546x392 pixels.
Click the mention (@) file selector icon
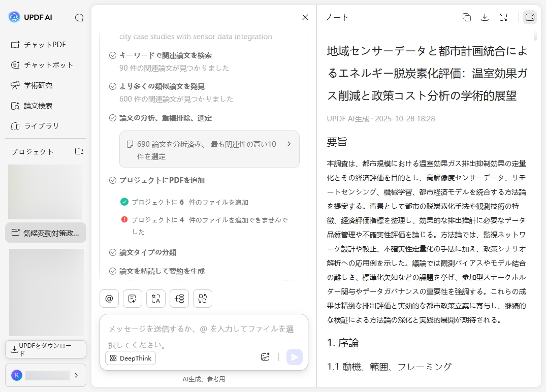[x=109, y=299]
